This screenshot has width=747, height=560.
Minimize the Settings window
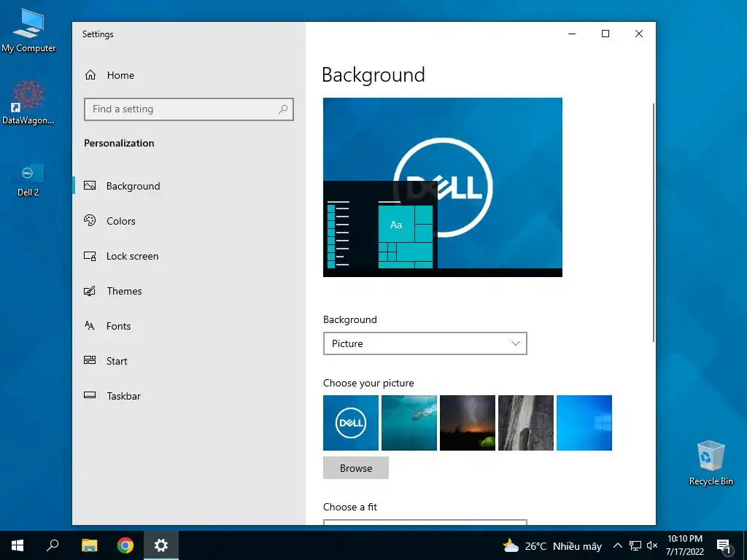[572, 34]
